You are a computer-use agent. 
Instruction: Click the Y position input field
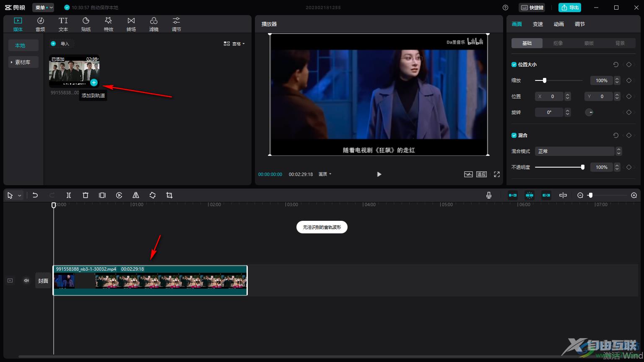[x=599, y=96]
